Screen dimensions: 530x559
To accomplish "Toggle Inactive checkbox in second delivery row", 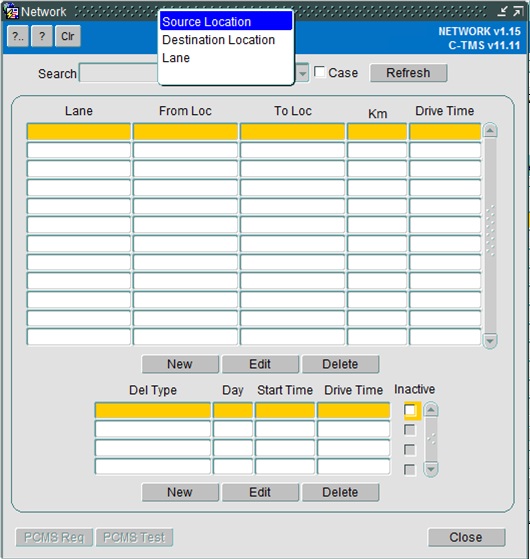I will click(x=410, y=430).
